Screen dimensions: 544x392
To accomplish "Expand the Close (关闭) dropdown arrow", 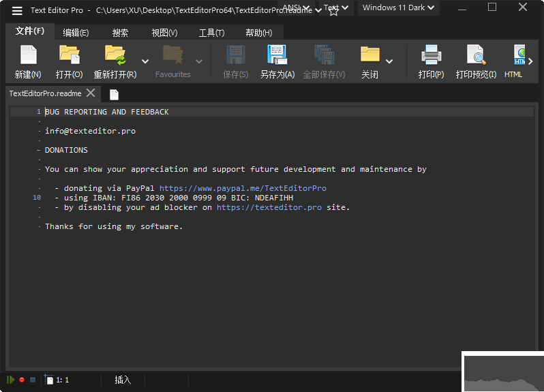I will coord(389,61).
